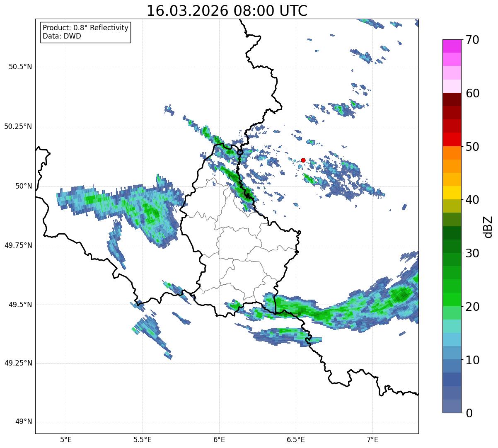The width and height of the screenshot is (498, 448).
Task: Click the latitude label 50.5°N
Action: click(x=20, y=67)
